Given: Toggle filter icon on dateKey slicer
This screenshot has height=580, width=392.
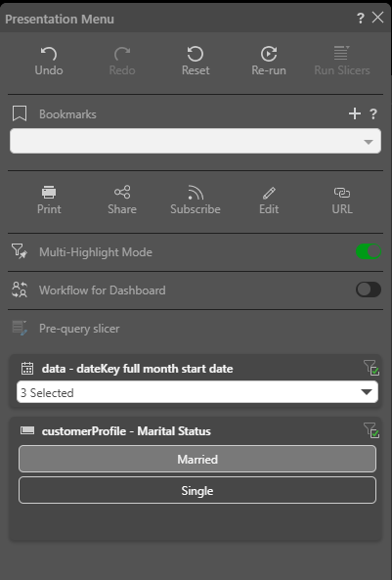Looking at the screenshot, I should pyautogui.click(x=371, y=368).
